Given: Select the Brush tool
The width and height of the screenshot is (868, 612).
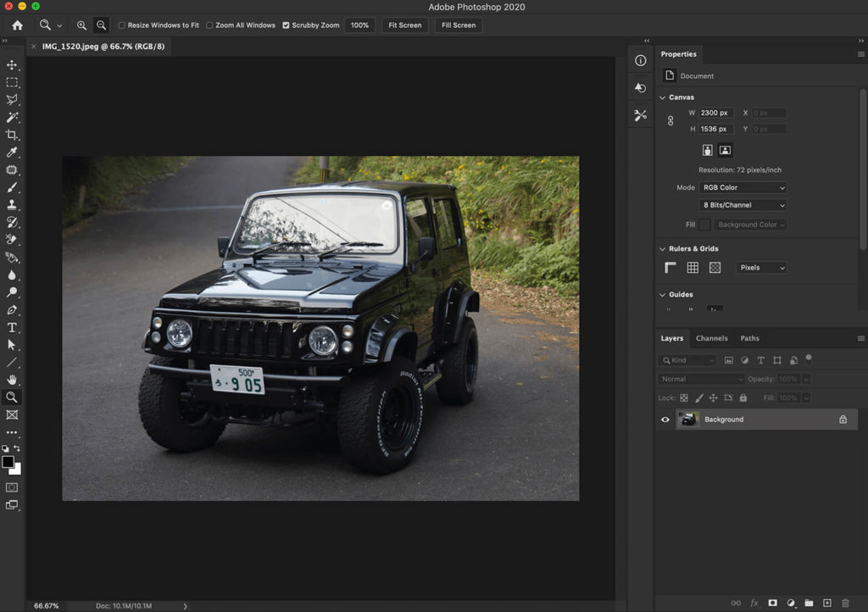Looking at the screenshot, I should pos(12,187).
